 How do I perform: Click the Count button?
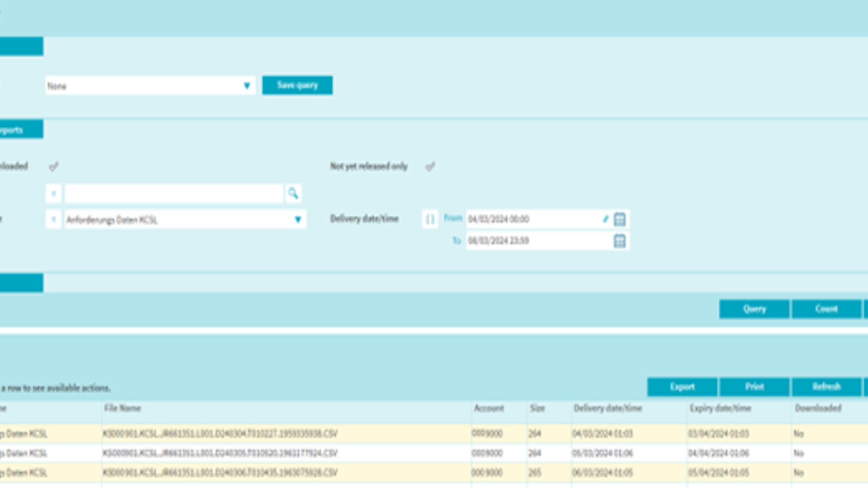click(x=826, y=309)
